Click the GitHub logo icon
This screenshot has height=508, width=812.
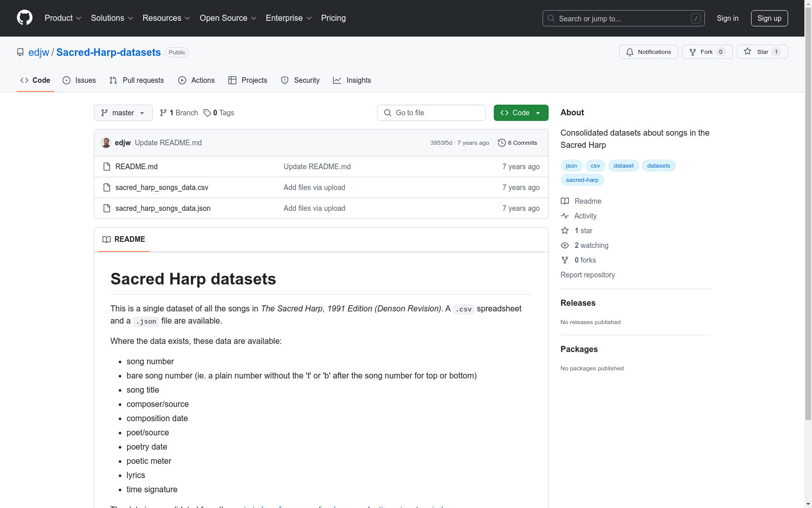point(24,18)
